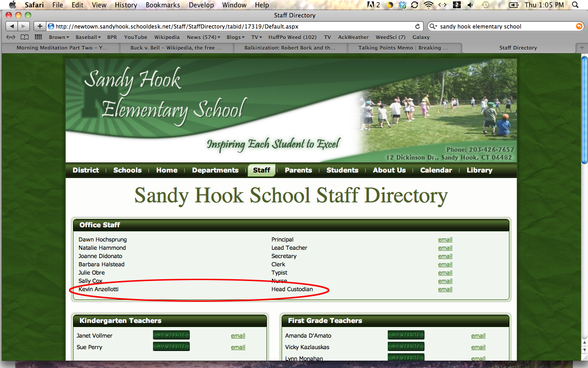
Task: Add bookmark with plus button
Action: click(40, 27)
